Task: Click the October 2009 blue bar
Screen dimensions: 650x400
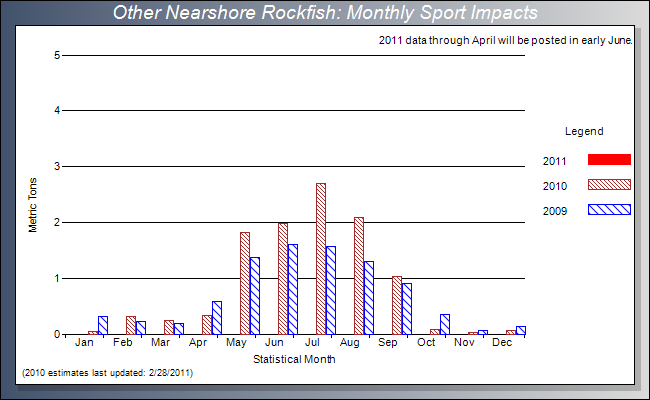Action: pos(445,324)
